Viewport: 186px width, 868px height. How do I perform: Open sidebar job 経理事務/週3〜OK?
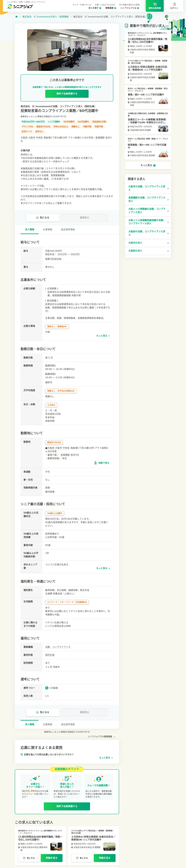(148, 147)
